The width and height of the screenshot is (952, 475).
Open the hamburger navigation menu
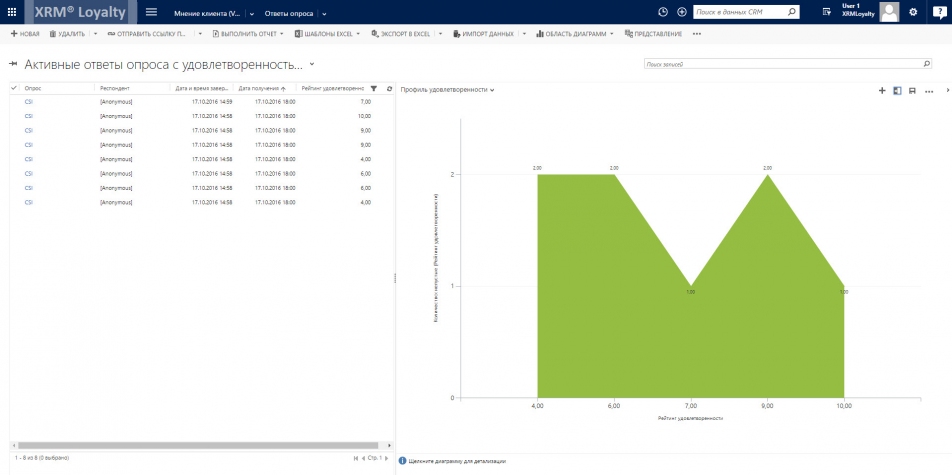point(151,12)
